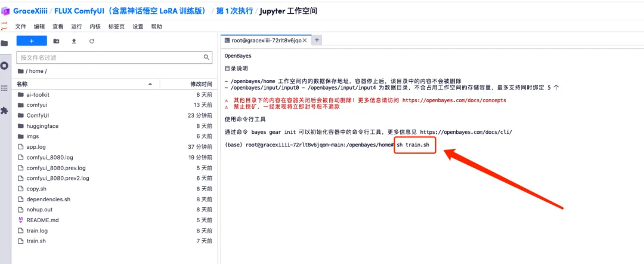Open the 内核 menu
This screenshot has width=644, height=264.
[95, 26]
